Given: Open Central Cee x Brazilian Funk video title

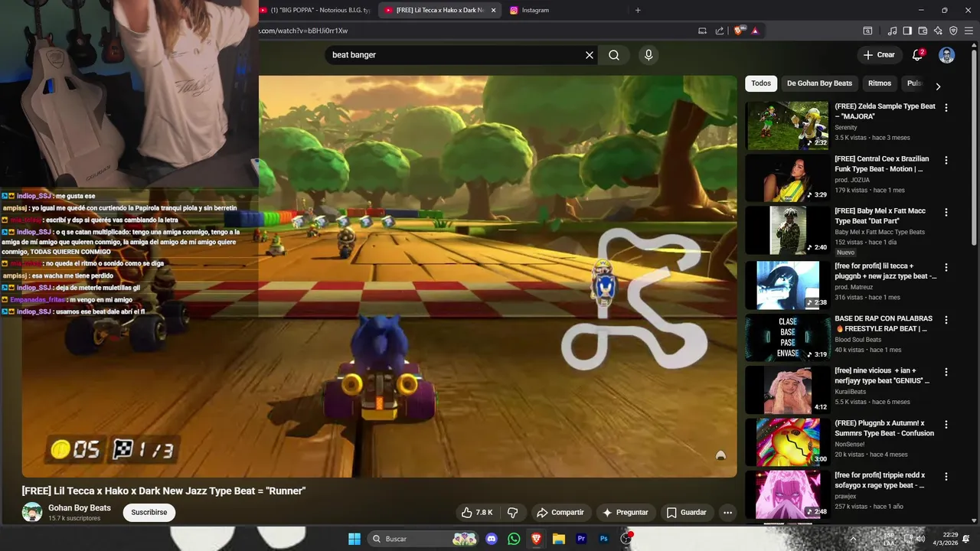Looking at the screenshot, I should tap(882, 164).
